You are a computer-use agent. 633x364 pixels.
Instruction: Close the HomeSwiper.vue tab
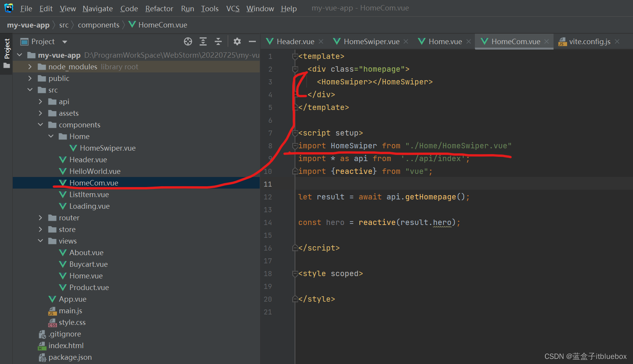(406, 41)
